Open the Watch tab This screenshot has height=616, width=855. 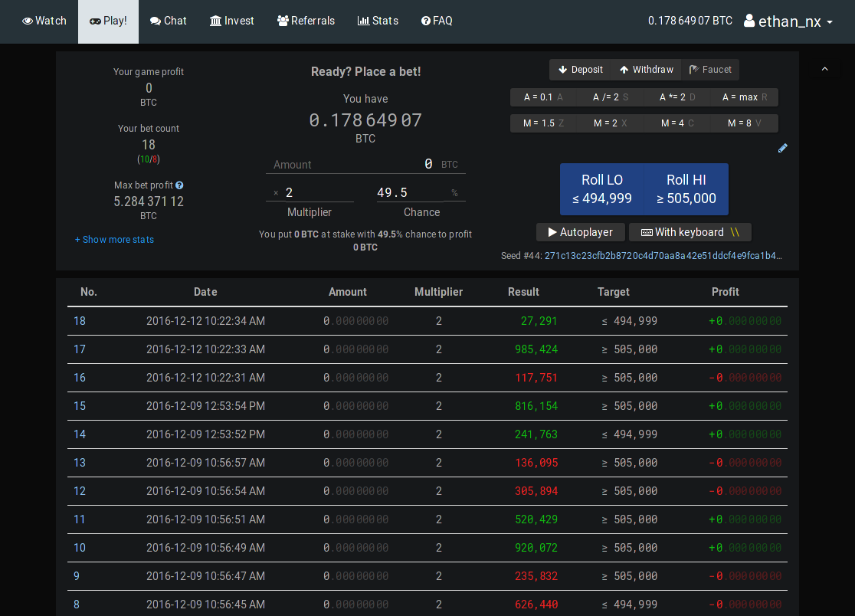point(44,21)
